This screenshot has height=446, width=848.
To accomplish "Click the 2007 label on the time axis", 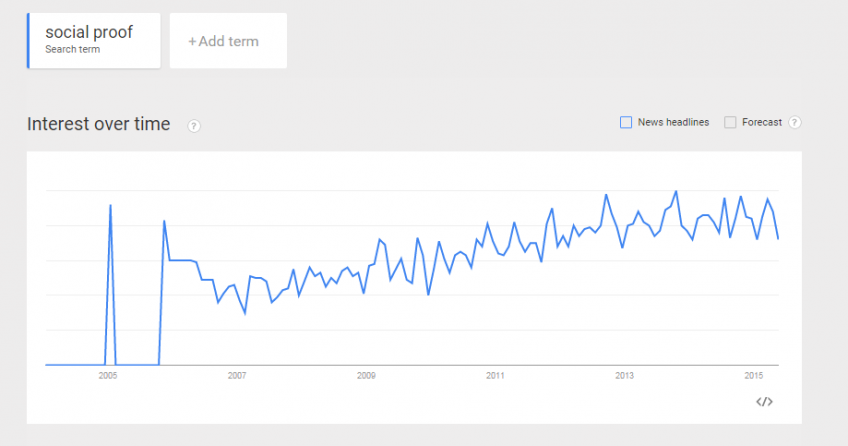I will pyautogui.click(x=237, y=376).
